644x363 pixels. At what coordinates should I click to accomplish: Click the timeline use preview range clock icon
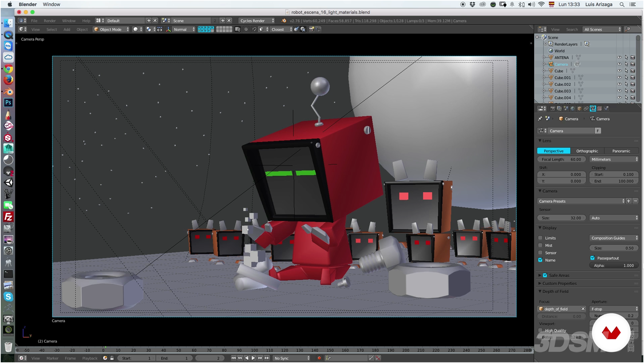pos(105,358)
